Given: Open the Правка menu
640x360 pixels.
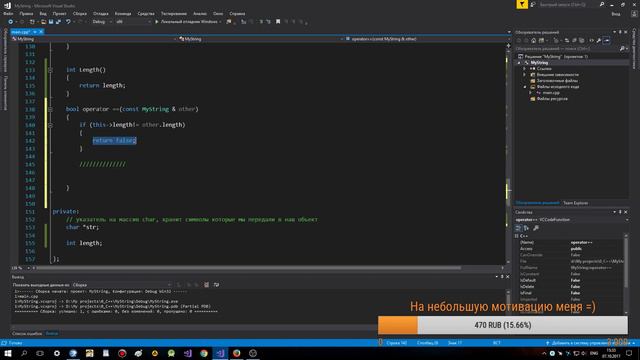Looking at the screenshot, I should tap(26, 13).
